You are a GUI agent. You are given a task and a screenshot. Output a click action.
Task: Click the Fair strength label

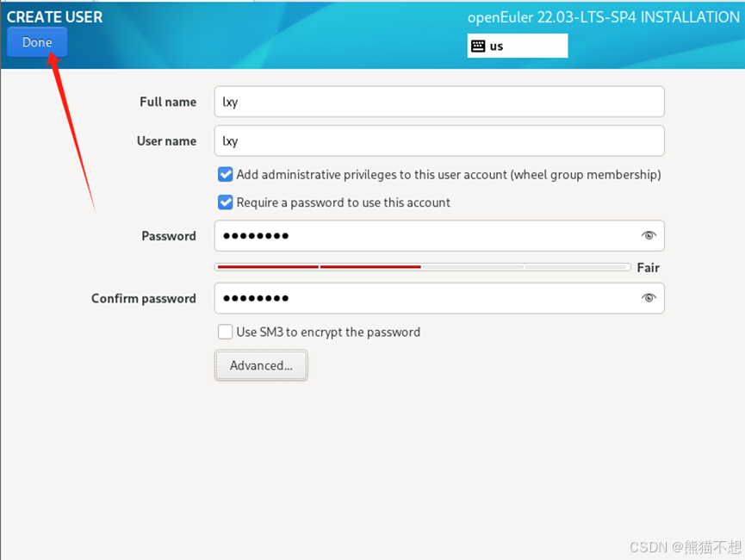pyautogui.click(x=648, y=268)
